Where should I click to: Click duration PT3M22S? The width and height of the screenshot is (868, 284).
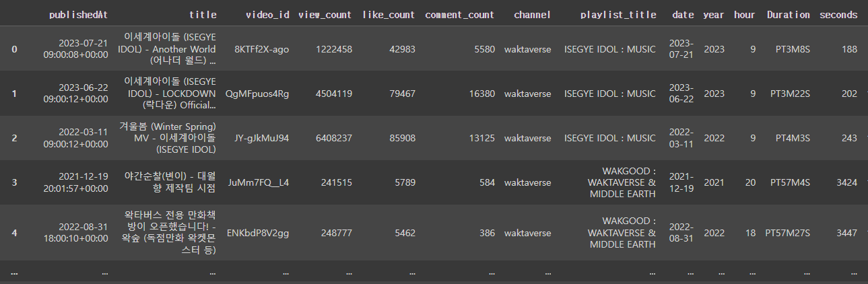pos(790,94)
